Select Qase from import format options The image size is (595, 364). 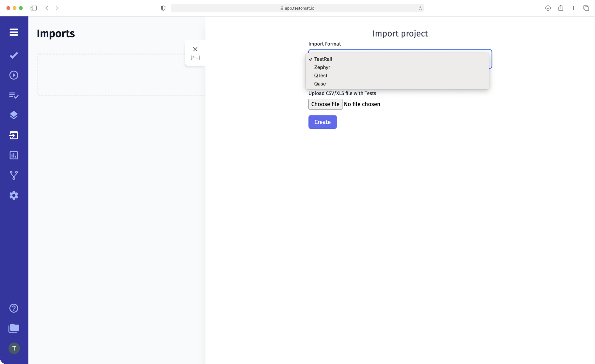[x=320, y=84]
